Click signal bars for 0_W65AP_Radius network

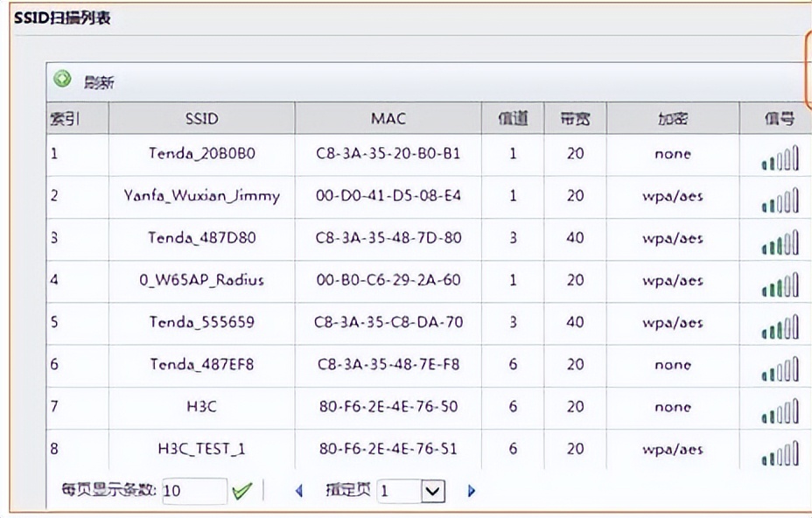(x=780, y=286)
